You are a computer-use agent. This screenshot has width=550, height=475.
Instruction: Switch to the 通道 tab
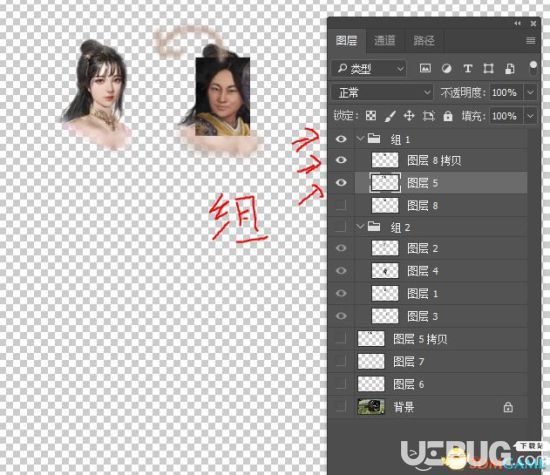pos(385,41)
